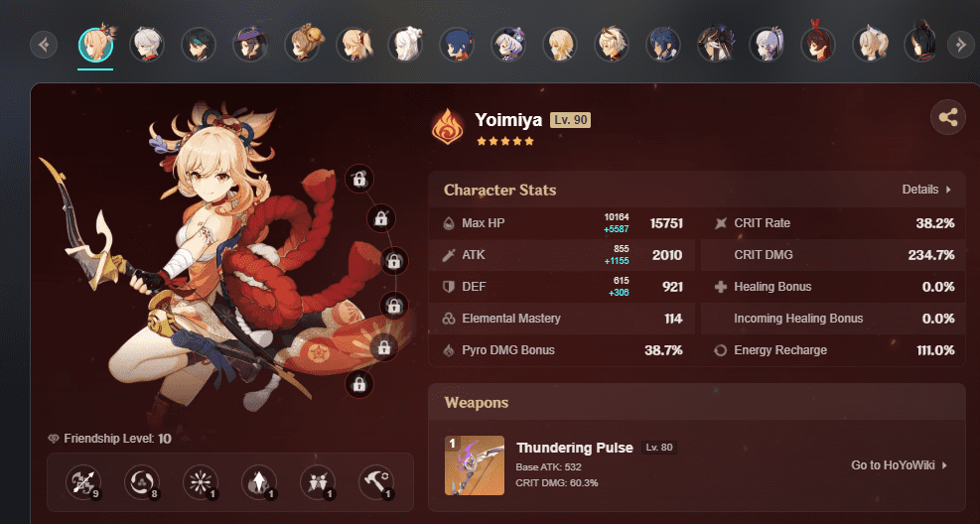
Task: Select the third locked constellation node
Action: tap(394, 261)
